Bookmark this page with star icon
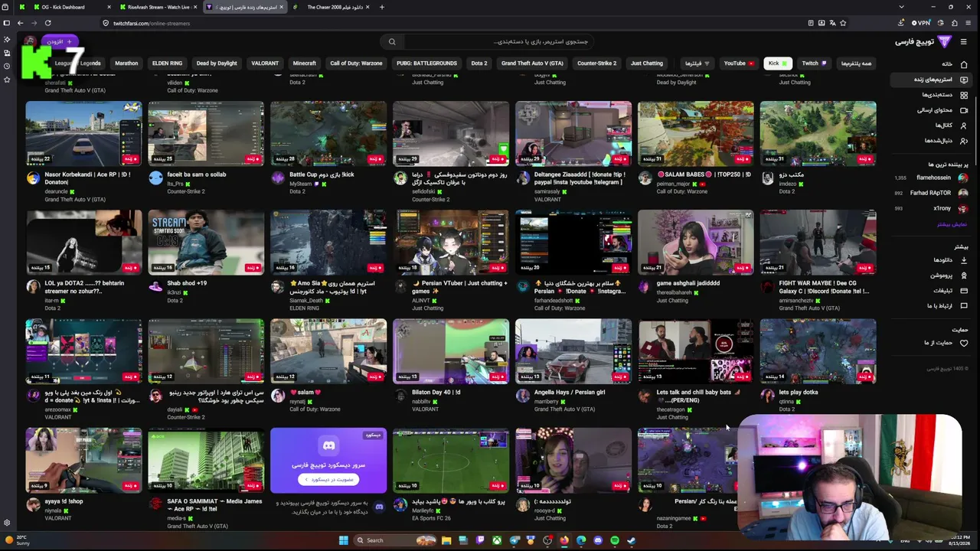The image size is (980, 551). click(x=843, y=23)
